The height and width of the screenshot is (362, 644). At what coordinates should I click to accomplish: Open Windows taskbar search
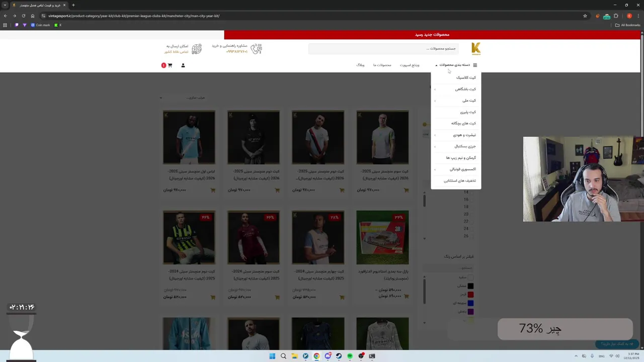283,356
